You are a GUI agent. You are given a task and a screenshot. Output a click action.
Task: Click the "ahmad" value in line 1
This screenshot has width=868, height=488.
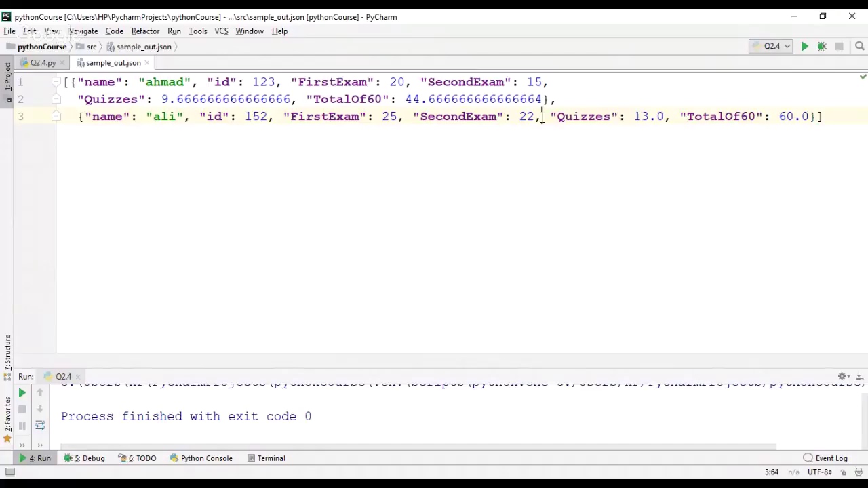point(165,82)
